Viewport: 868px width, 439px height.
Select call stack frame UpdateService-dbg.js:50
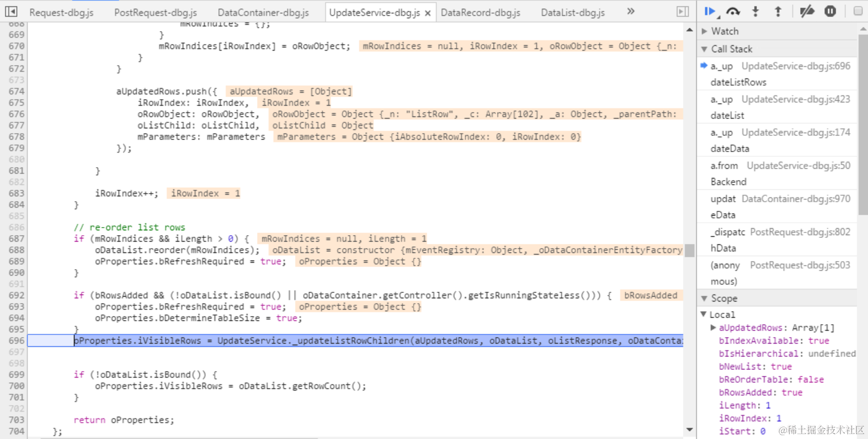(x=776, y=174)
